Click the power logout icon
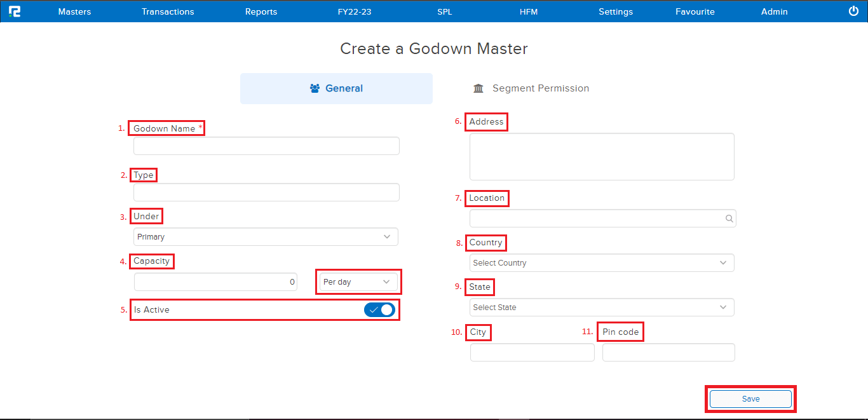The image size is (868, 420). pyautogui.click(x=853, y=11)
